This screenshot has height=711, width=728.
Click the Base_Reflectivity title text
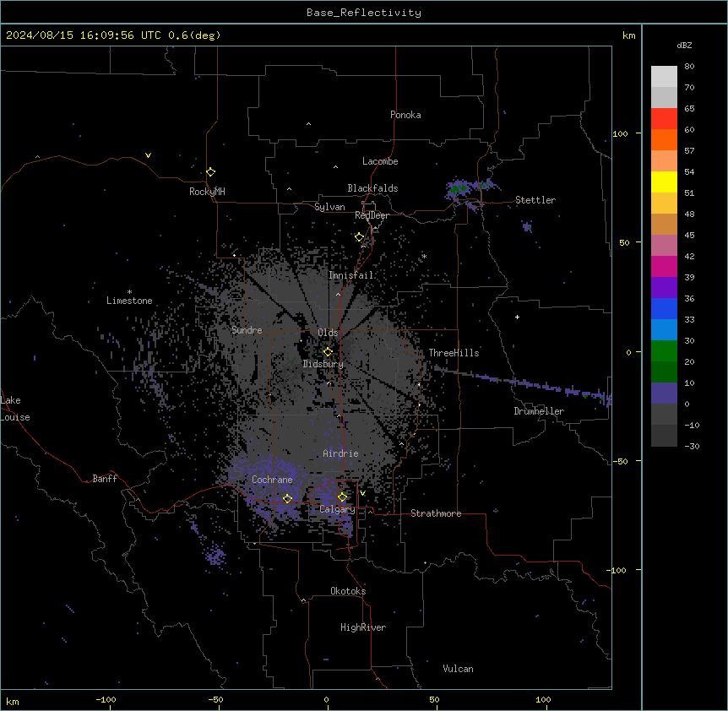coord(364,13)
